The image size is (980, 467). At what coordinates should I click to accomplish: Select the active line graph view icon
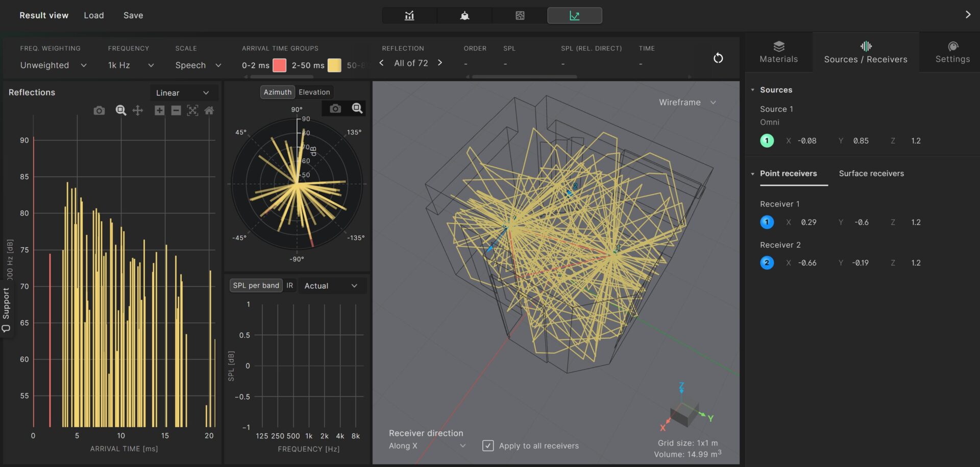[x=575, y=15]
